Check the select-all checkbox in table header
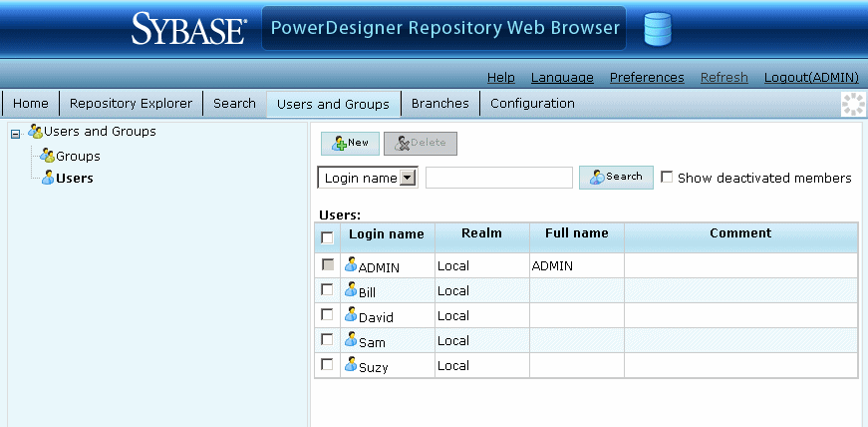Screen dimensions: 868x427 pyautogui.click(x=327, y=237)
